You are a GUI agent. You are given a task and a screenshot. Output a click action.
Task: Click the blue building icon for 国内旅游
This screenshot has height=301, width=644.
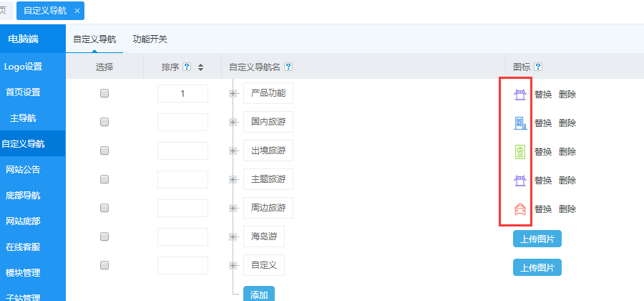click(x=520, y=123)
